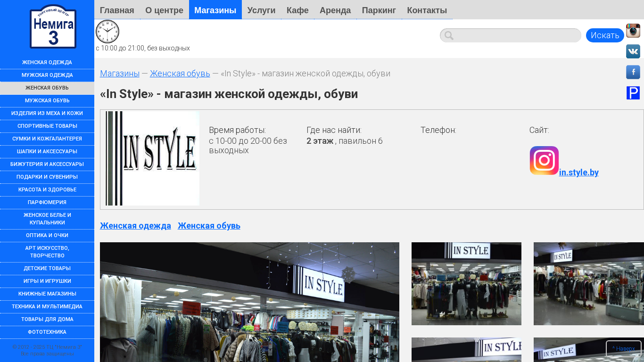Image resolution: width=644 pixels, height=362 pixels.
Task: Follow the Женская обувь breadcrumb link
Action: pos(180,74)
